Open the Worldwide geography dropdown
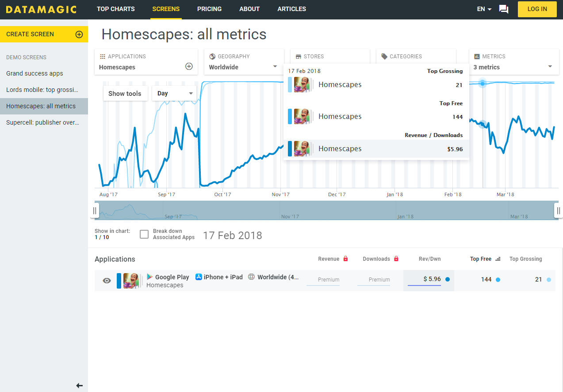 (244, 67)
